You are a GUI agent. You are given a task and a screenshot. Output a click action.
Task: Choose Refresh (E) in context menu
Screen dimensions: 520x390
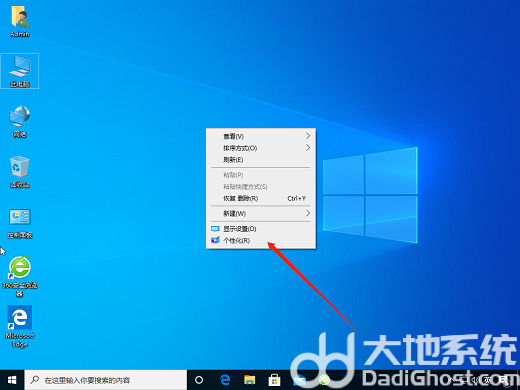click(x=261, y=160)
